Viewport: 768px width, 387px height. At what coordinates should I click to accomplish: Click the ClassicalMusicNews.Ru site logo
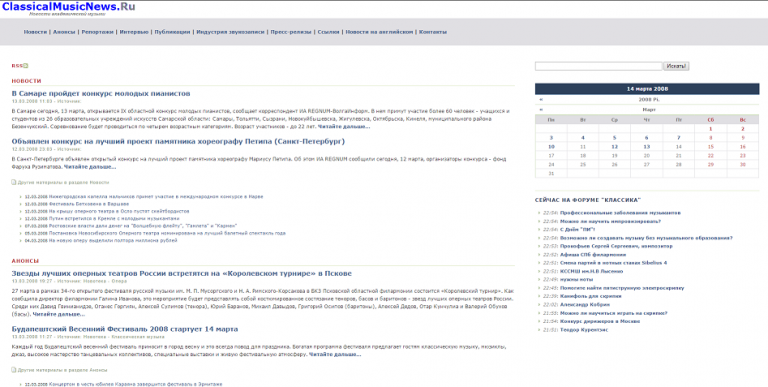pyautogui.click(x=69, y=6)
